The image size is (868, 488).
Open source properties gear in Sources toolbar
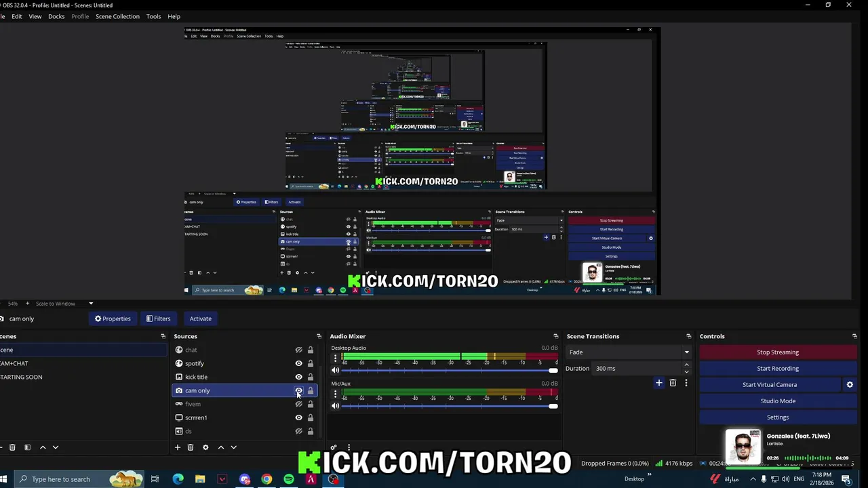coord(205,447)
